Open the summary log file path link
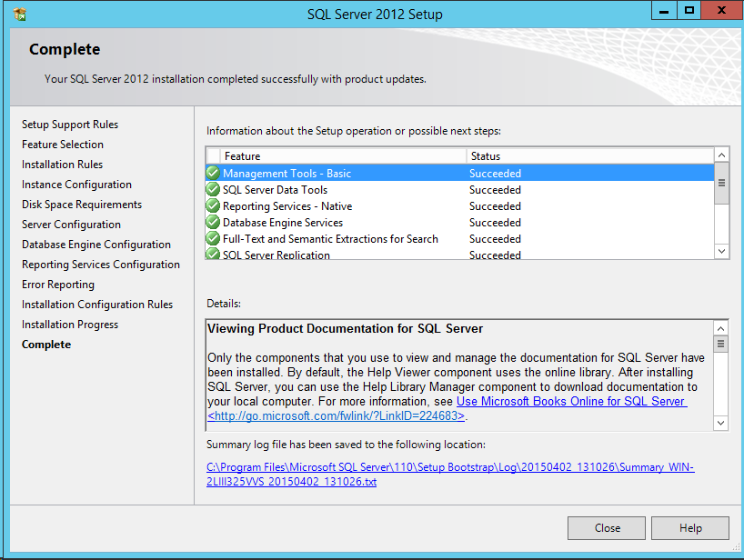 450,475
